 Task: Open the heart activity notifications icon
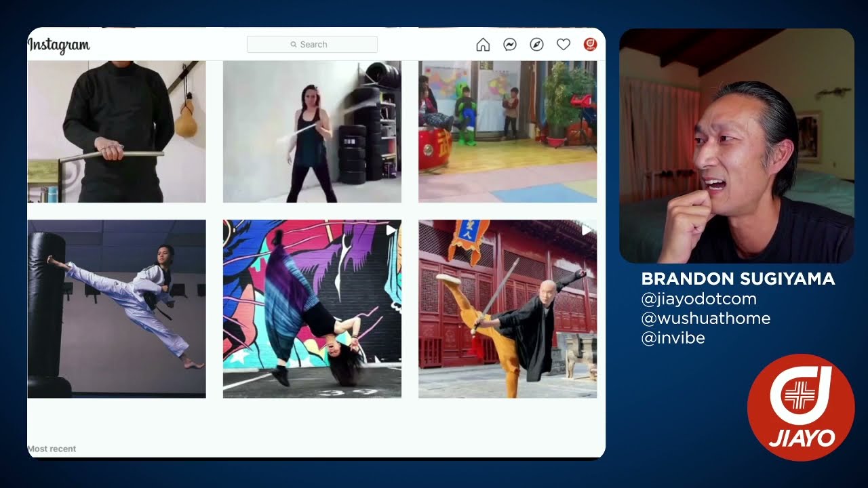pos(564,45)
